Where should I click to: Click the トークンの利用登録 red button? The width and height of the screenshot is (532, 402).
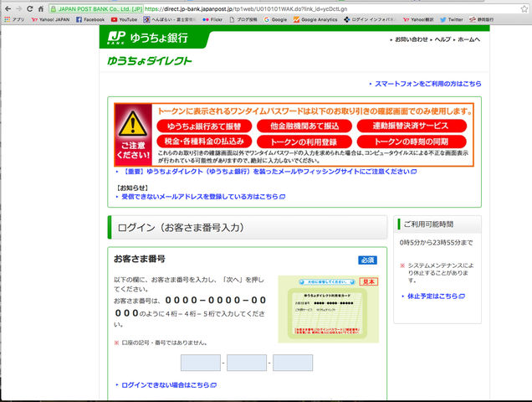click(304, 142)
